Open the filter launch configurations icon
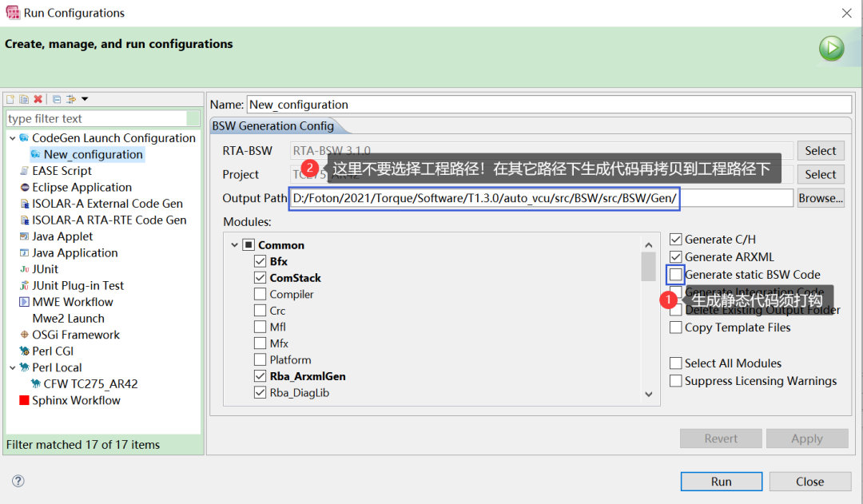This screenshot has width=863, height=504. coord(70,99)
